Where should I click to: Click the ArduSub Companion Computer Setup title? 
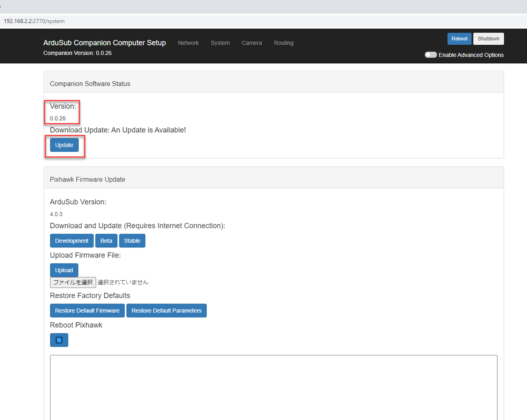pyautogui.click(x=104, y=43)
